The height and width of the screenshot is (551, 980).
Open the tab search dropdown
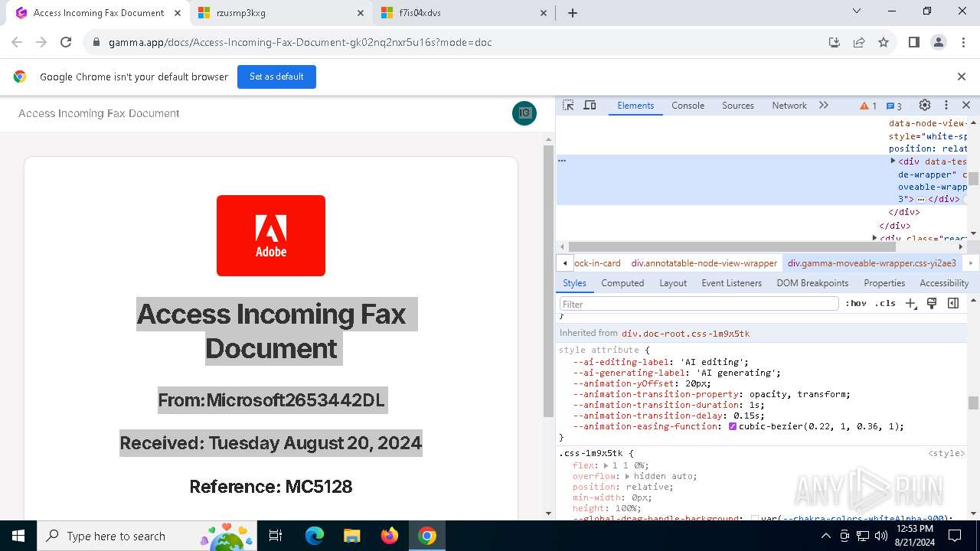tap(856, 11)
